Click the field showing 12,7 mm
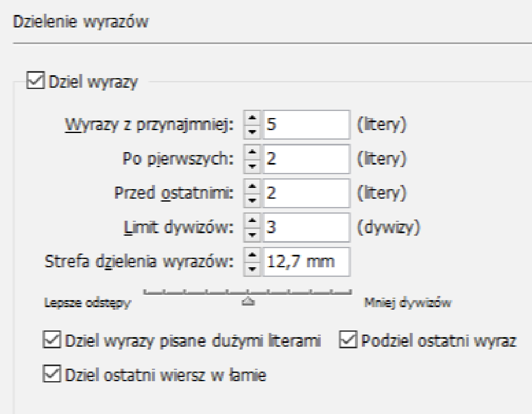 click(x=308, y=261)
